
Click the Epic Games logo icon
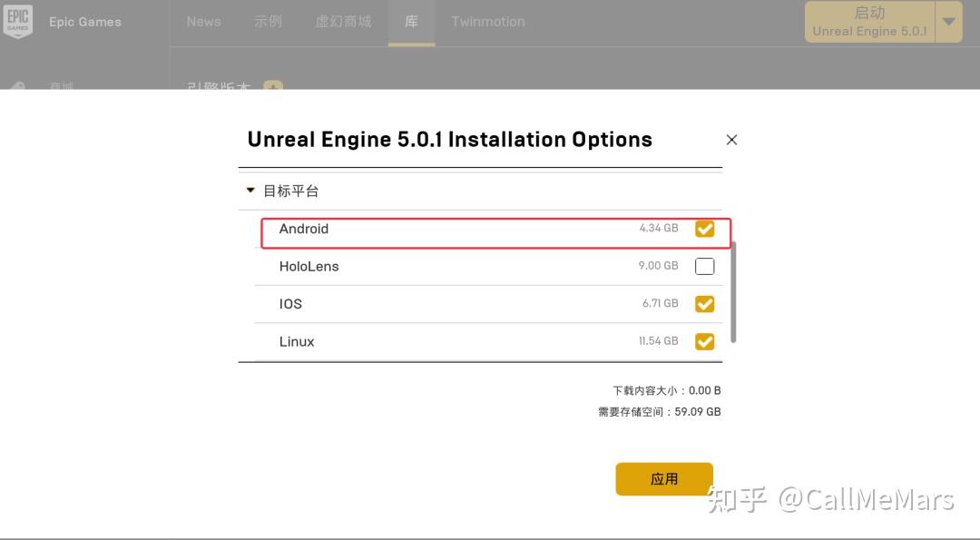[x=17, y=21]
